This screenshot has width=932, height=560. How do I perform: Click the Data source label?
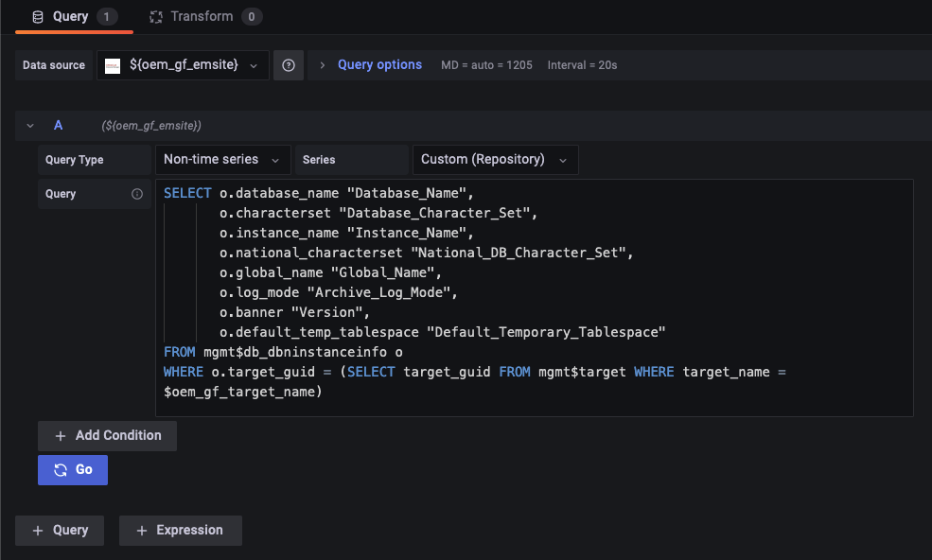click(54, 65)
